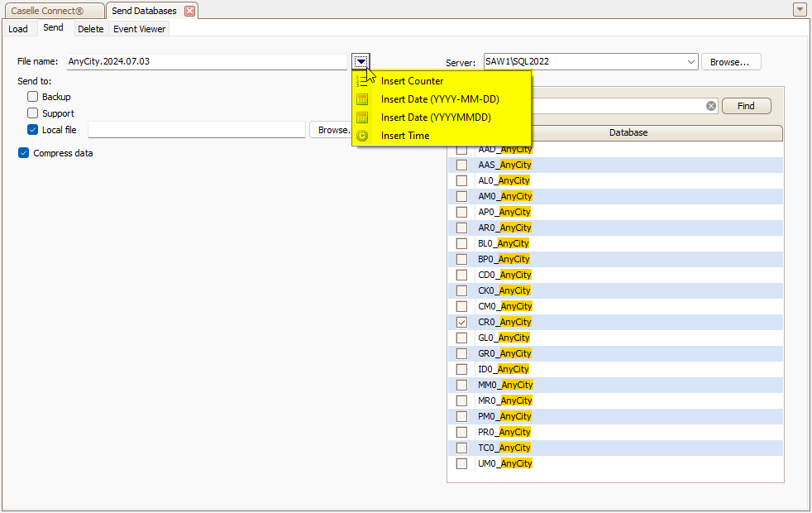Open the File name insert dropdown arrow

361,61
